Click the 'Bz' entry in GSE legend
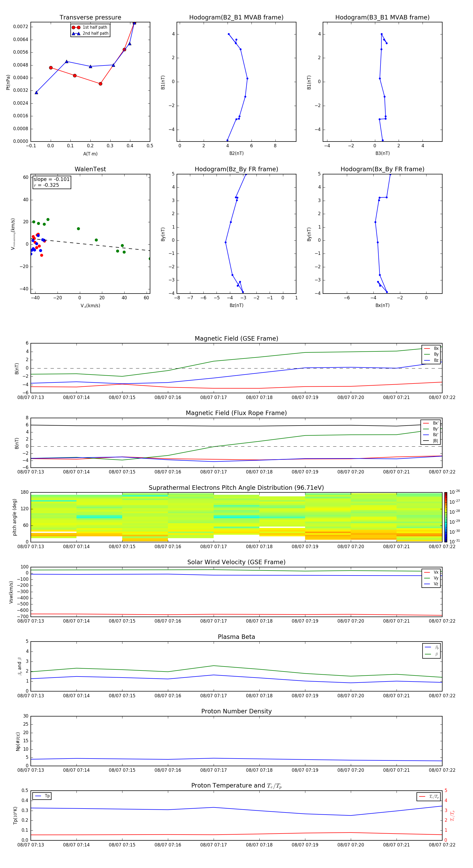 coord(431,360)
